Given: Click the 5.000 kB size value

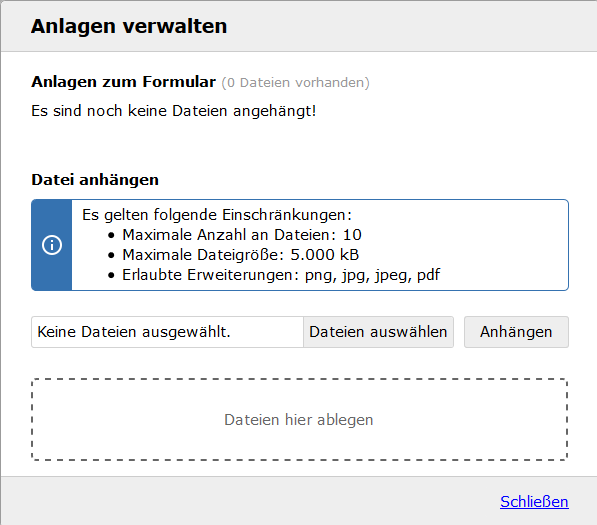Looking at the screenshot, I should (x=325, y=255).
